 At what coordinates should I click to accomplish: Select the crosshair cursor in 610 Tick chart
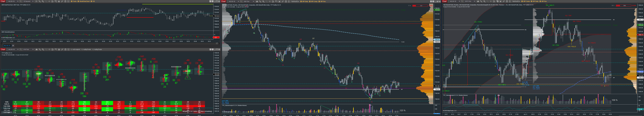49,49
